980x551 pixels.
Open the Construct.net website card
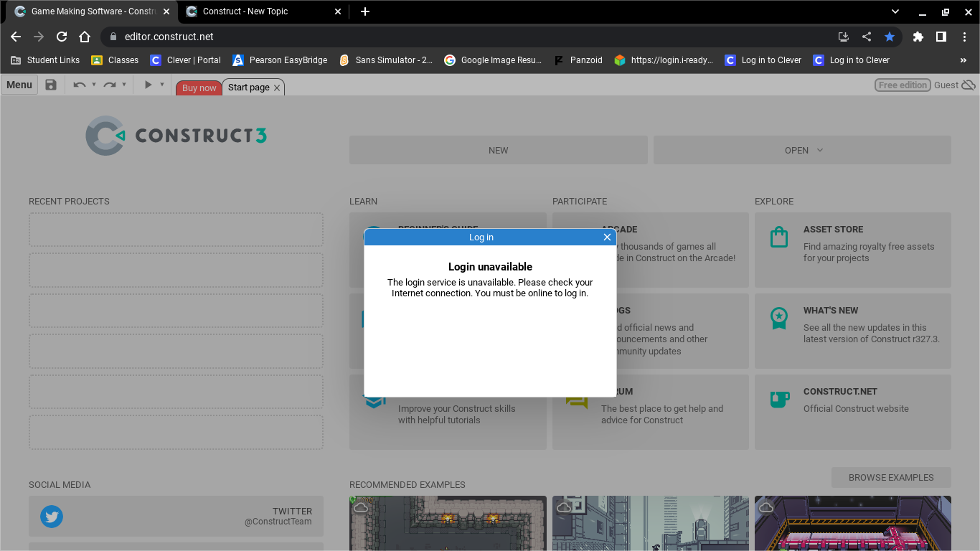853,412
